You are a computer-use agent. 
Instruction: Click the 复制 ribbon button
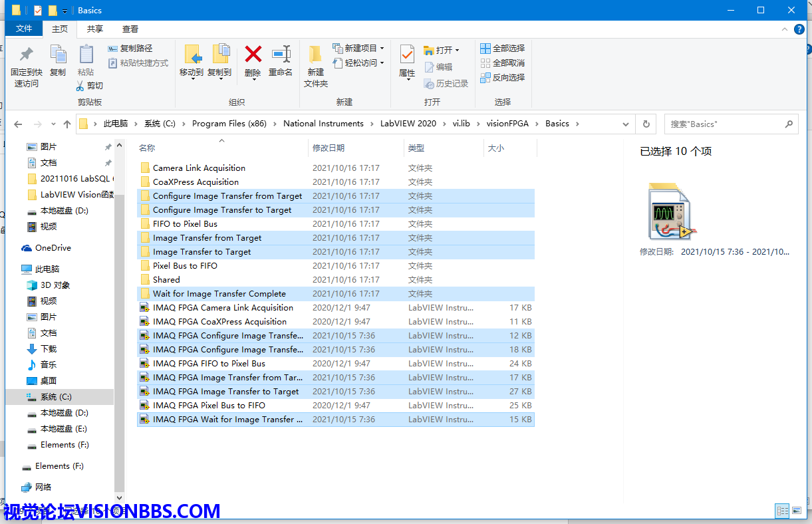[x=58, y=61]
